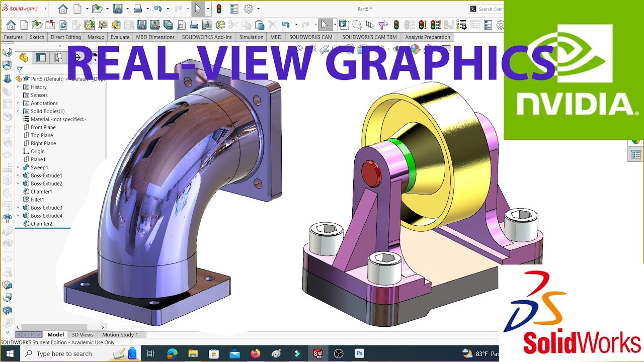Expand the History node
Viewport: 644px width, 362px height.
[18, 87]
